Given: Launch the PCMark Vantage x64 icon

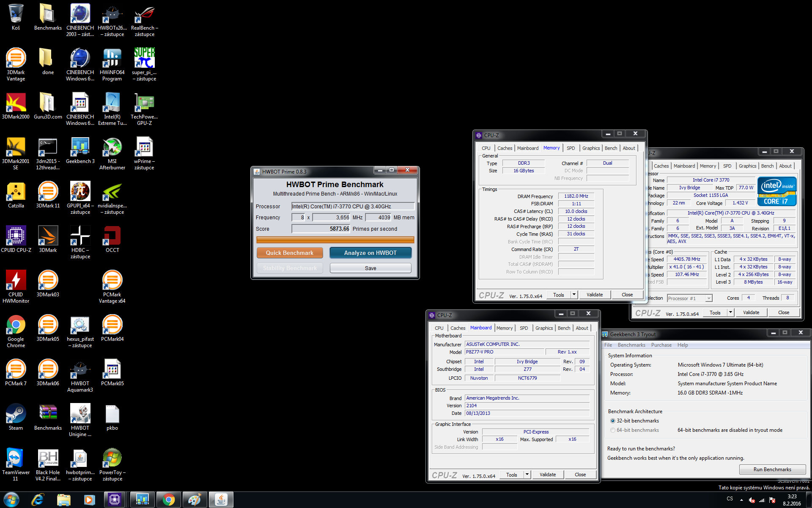Looking at the screenshot, I should pyautogui.click(x=112, y=287).
